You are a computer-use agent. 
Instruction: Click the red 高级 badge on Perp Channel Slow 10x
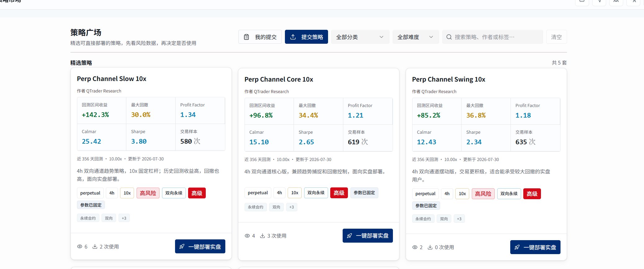coord(197,193)
